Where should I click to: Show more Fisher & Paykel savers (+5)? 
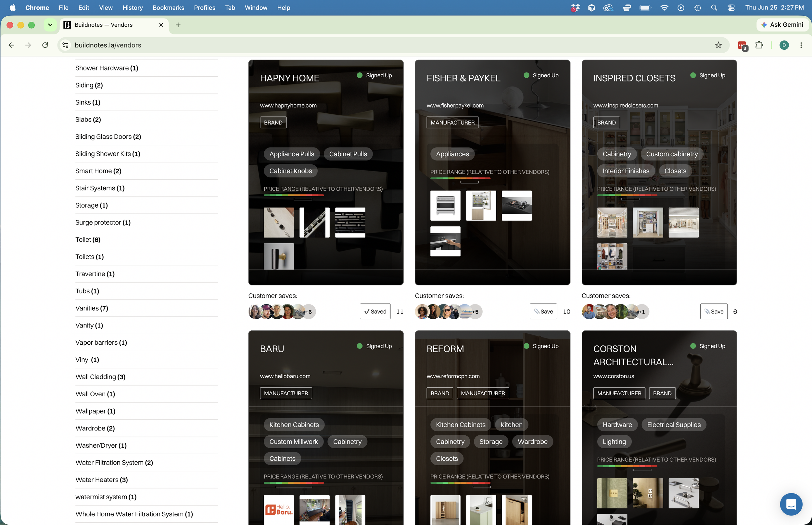tap(476, 312)
